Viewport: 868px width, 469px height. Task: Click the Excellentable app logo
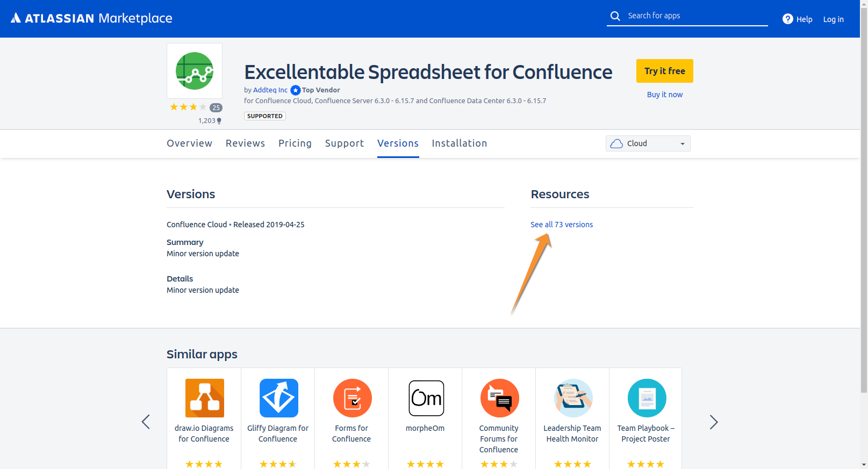[195, 71]
